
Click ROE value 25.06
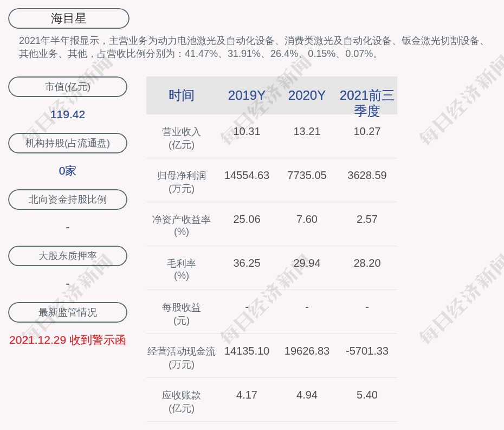click(x=247, y=220)
